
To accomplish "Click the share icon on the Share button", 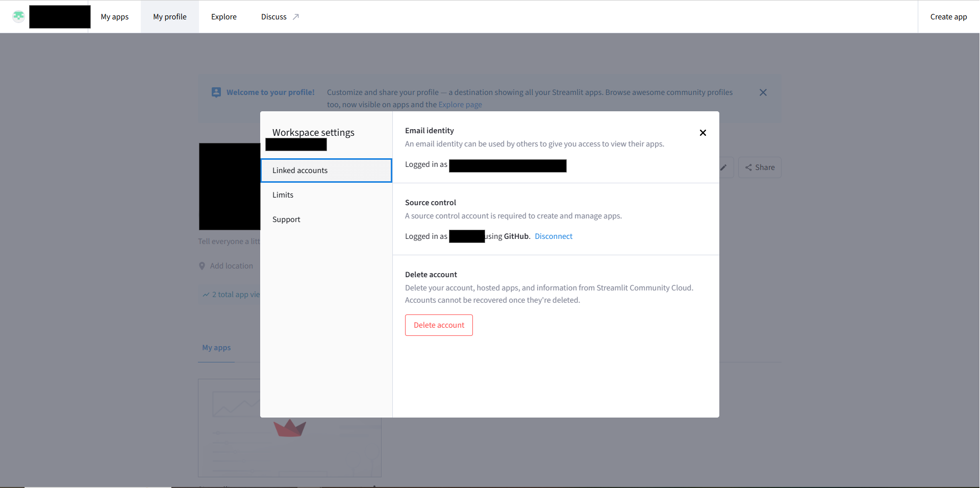I will pos(749,167).
